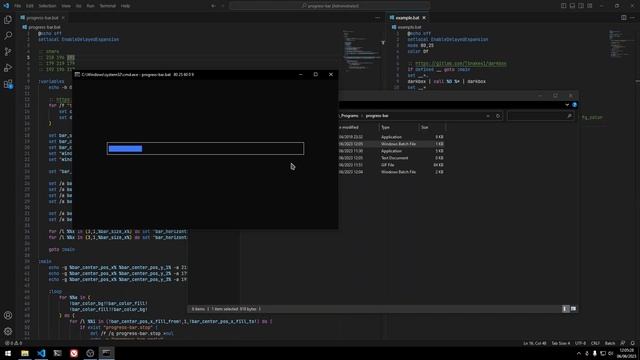Switch File Explorer to large icons view
The height and width of the screenshot is (360, 640).
[x=573, y=309]
